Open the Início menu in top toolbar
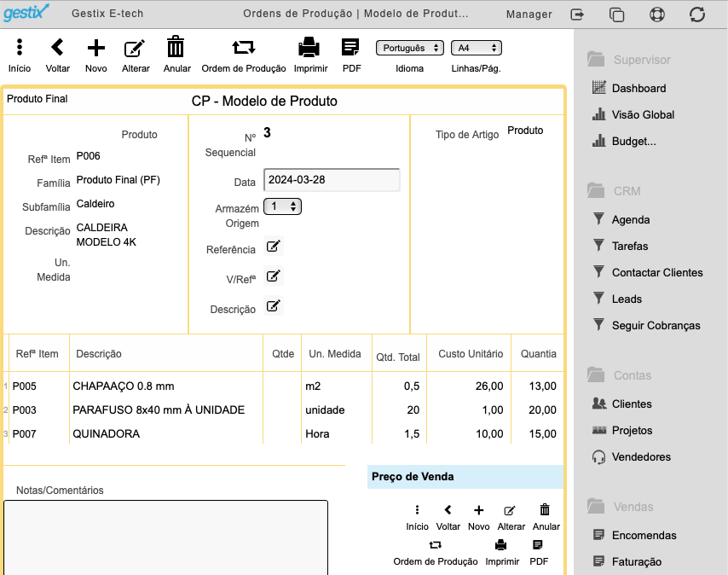Viewport: 728px width, 575px height. (20, 48)
